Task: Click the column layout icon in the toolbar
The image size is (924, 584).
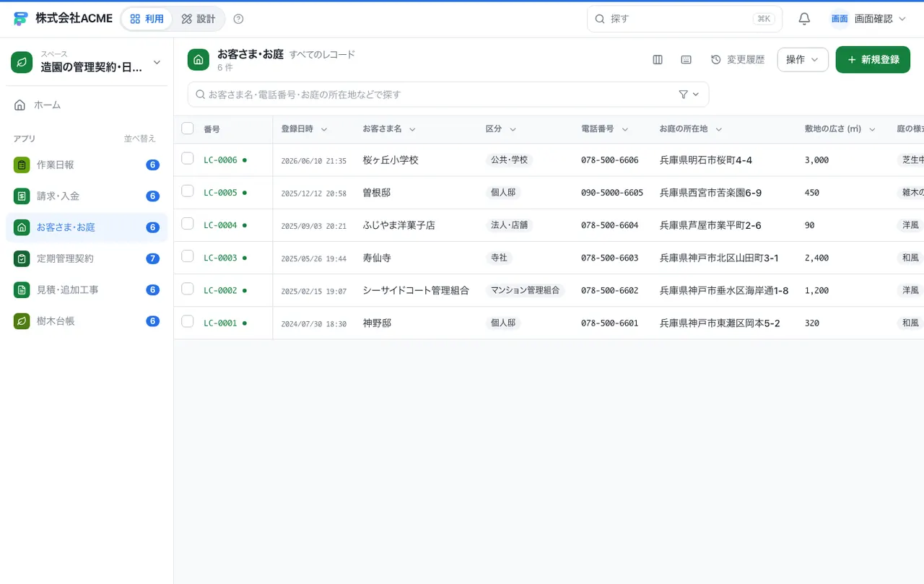Action: pyautogui.click(x=658, y=60)
